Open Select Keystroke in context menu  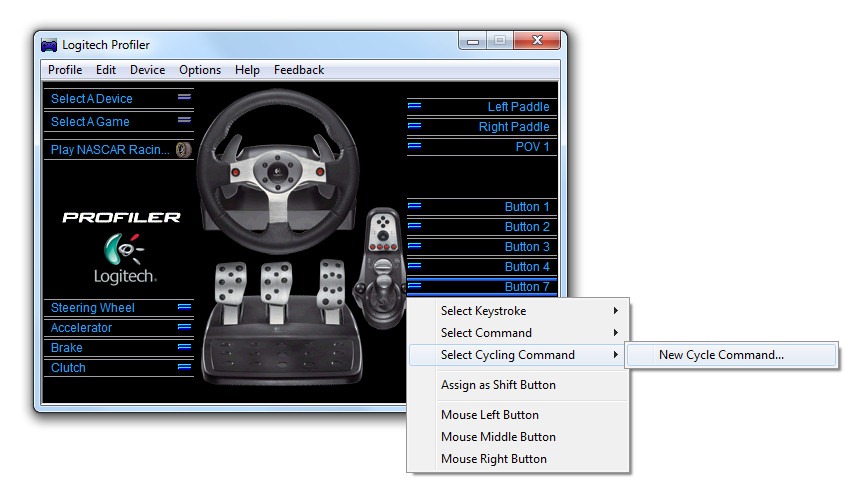pyautogui.click(x=518, y=311)
